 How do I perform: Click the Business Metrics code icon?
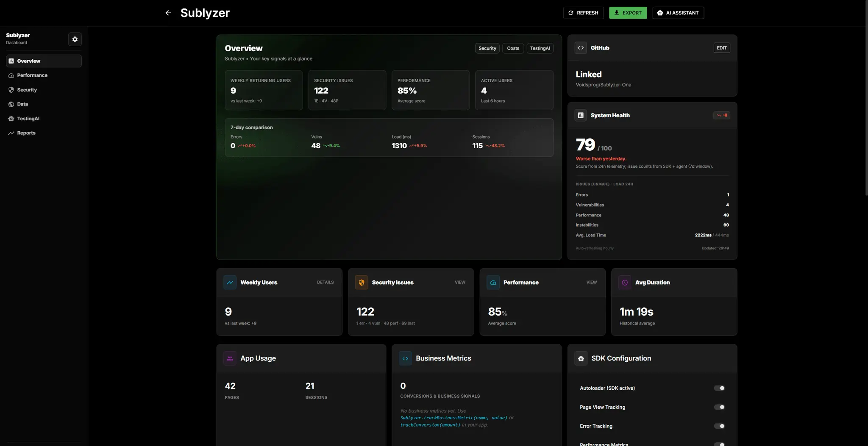pyautogui.click(x=405, y=358)
